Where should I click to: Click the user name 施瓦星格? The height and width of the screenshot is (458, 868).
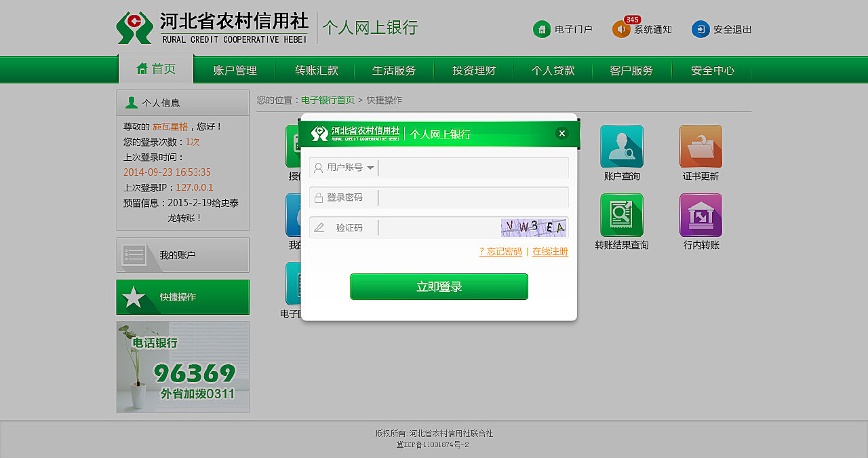(x=170, y=126)
